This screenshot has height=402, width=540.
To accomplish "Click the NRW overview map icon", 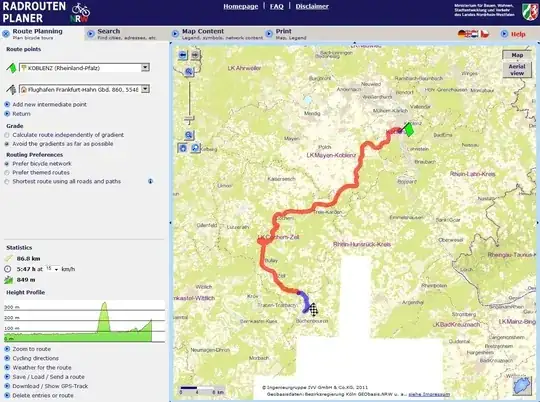I will click(x=522, y=386).
